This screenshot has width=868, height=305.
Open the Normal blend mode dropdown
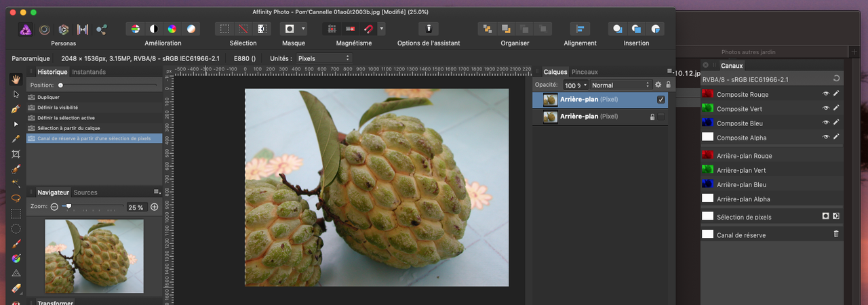click(x=620, y=85)
